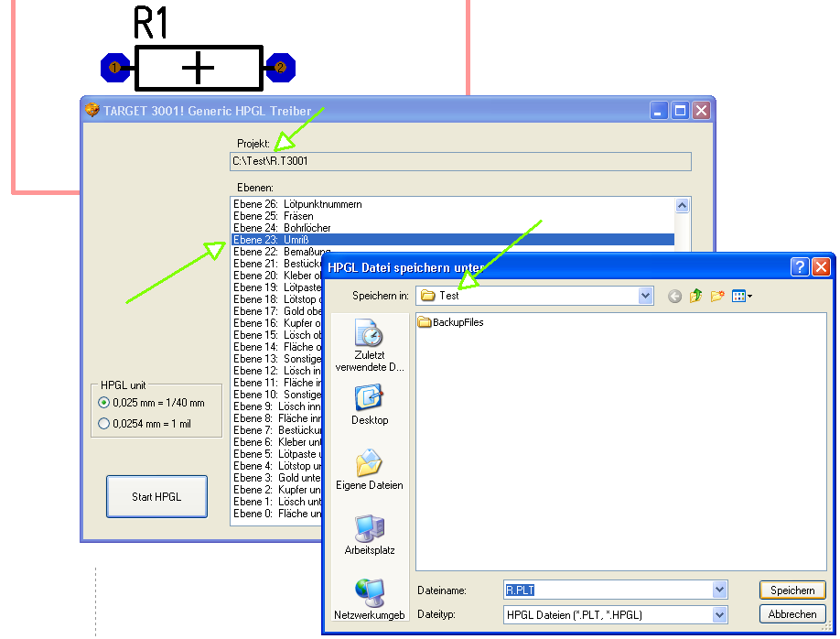
Task: Select Ebene 2 Kupfer row
Action: (276, 490)
